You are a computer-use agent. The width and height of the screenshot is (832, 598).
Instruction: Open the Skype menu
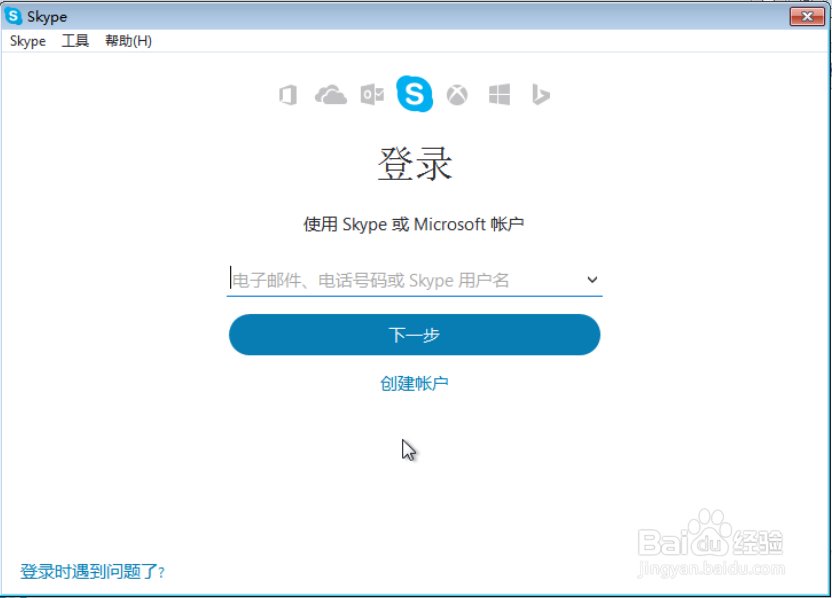[x=28, y=41]
